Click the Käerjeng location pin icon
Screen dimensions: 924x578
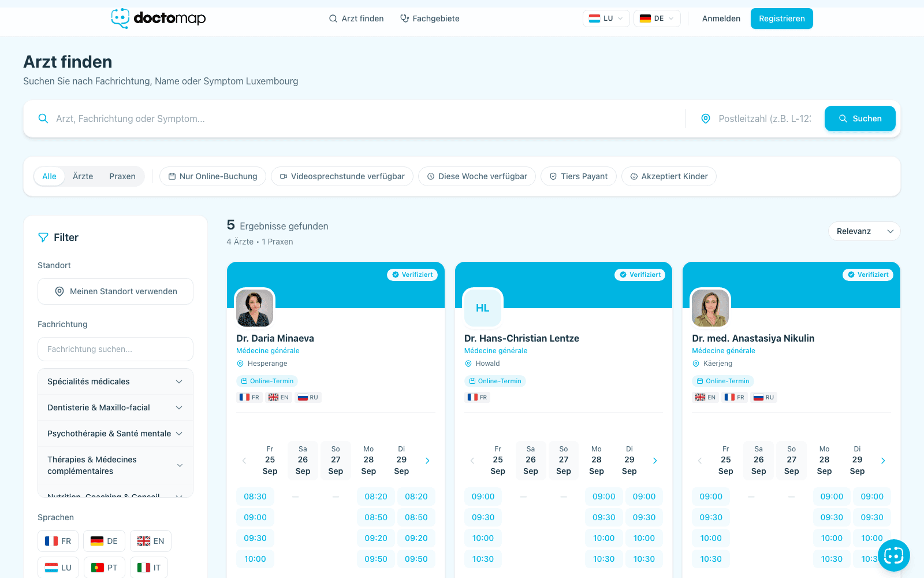(696, 364)
